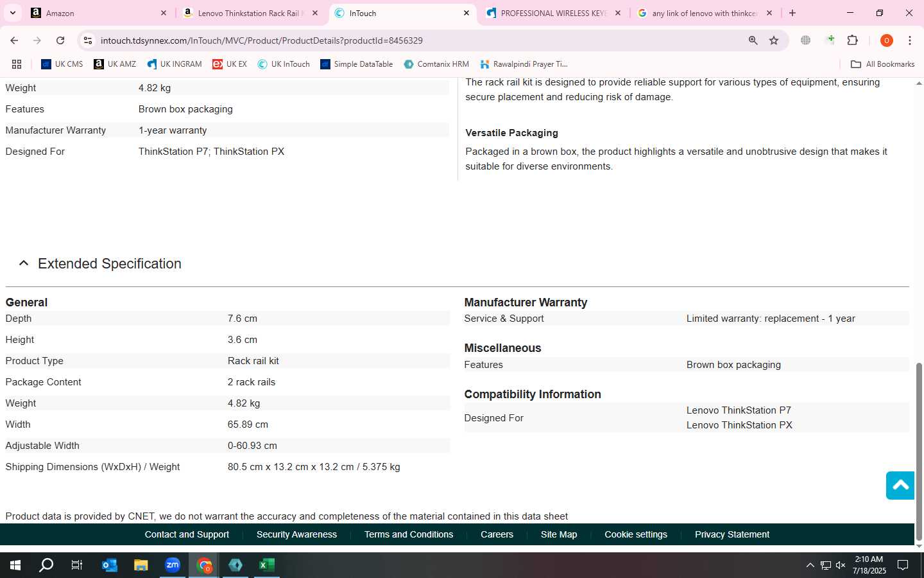
Task: Click Contact and Support footer link
Action: [187, 534]
